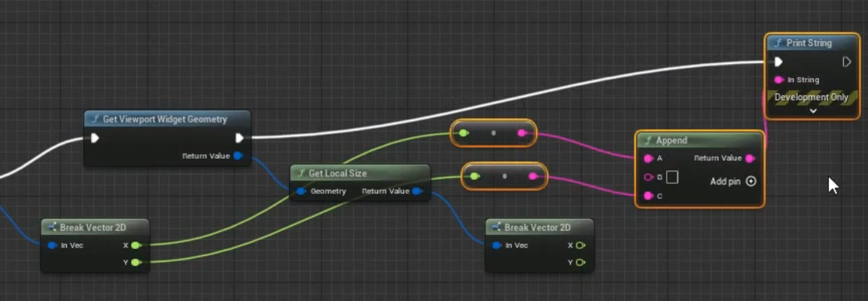
Task: Click the Development Only banner
Action: (x=812, y=97)
